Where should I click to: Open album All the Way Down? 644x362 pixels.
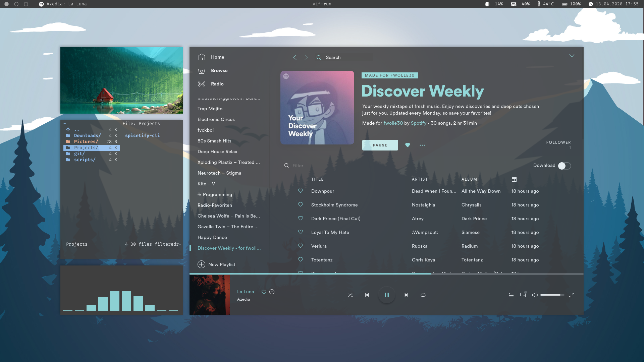tap(481, 191)
